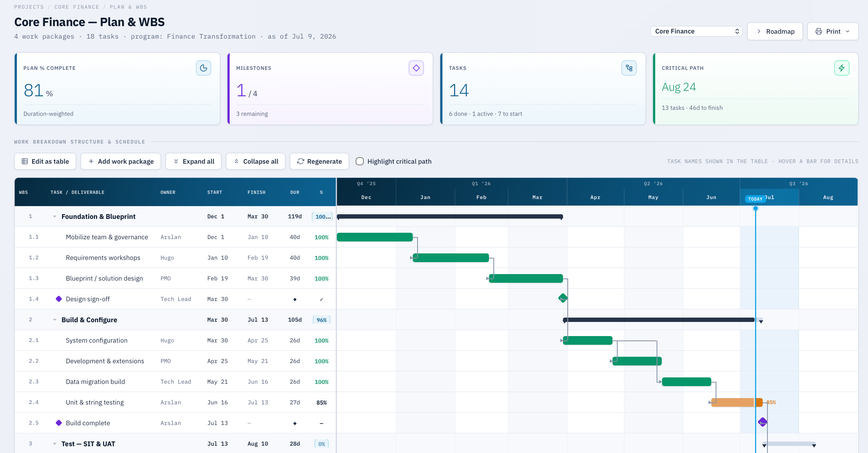This screenshot has width=868, height=453.
Task: Click Tech Lead owner of Data migration build
Action: [x=176, y=381]
